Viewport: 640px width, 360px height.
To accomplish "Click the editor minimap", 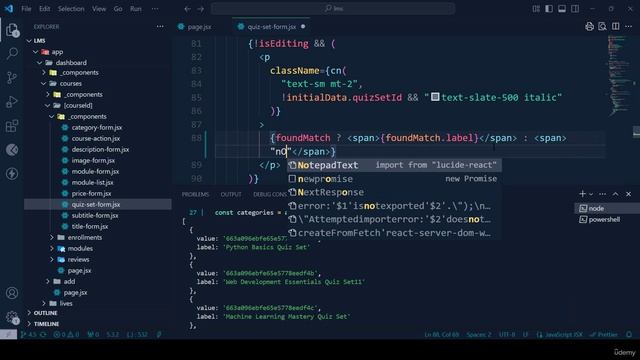I will [619, 76].
